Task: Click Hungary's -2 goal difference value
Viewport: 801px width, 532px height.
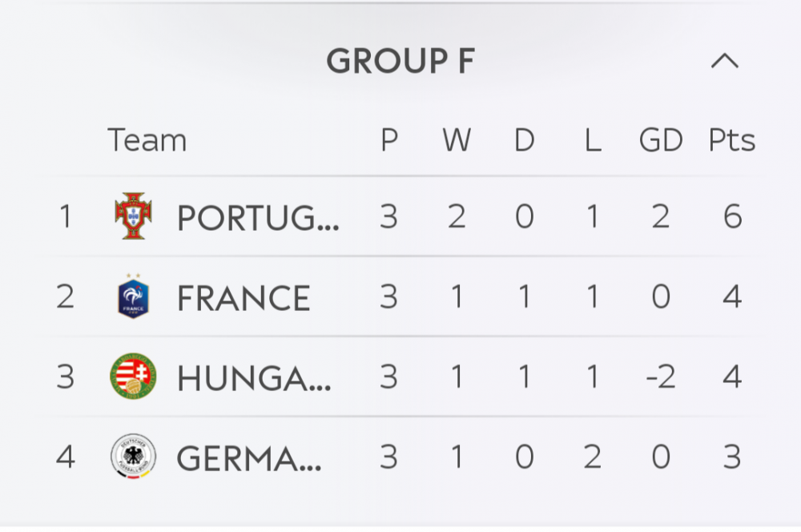Action: click(x=661, y=377)
